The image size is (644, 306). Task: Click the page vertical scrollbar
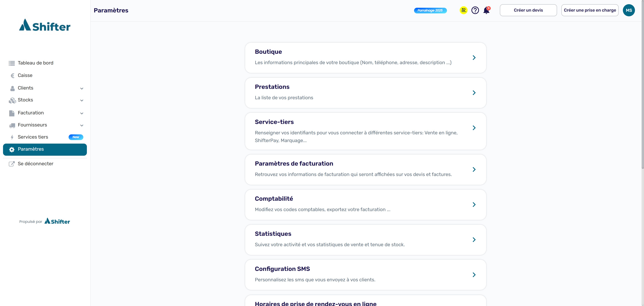(642, 85)
